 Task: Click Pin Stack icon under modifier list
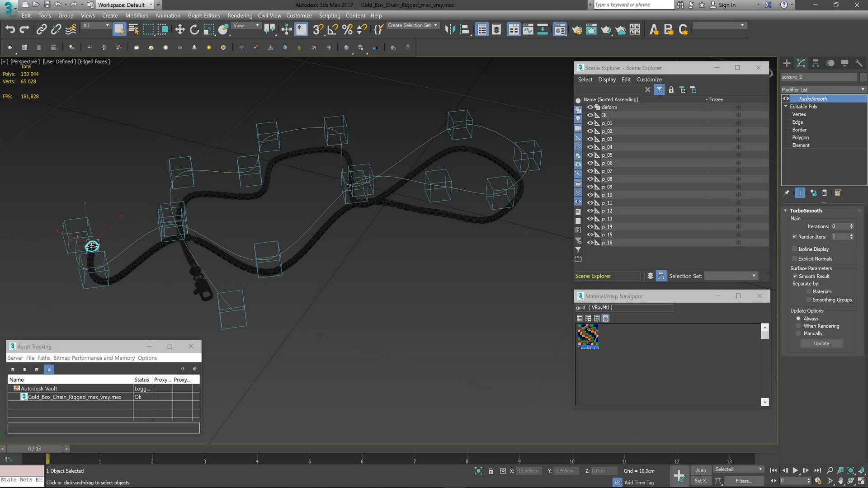pos(787,193)
